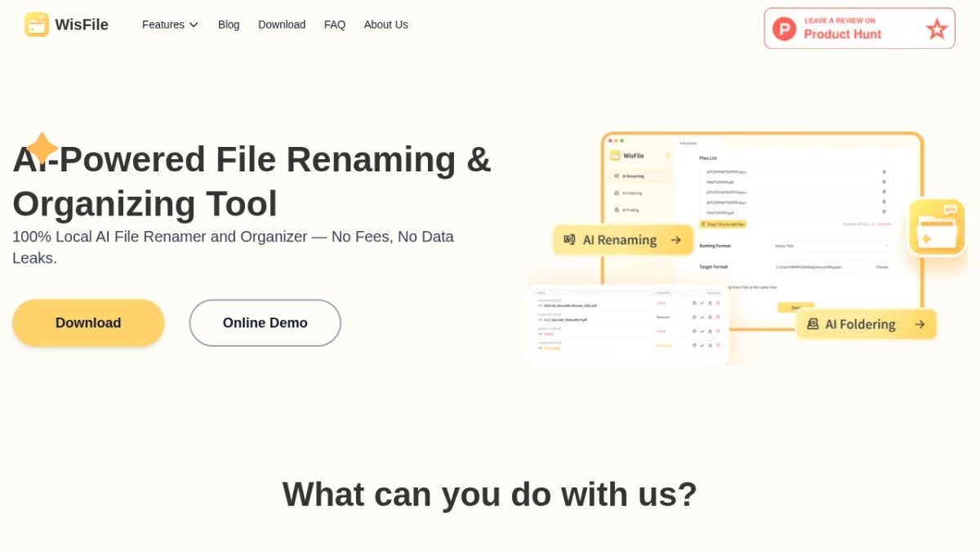Screen dimensions: 980x551
Task: Click the folder-stack icon on AI Foldering badge
Action: click(x=813, y=324)
